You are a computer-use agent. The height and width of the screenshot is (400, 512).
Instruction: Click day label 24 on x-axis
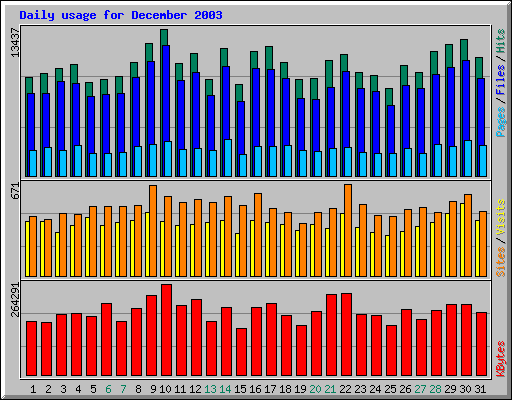(x=375, y=389)
